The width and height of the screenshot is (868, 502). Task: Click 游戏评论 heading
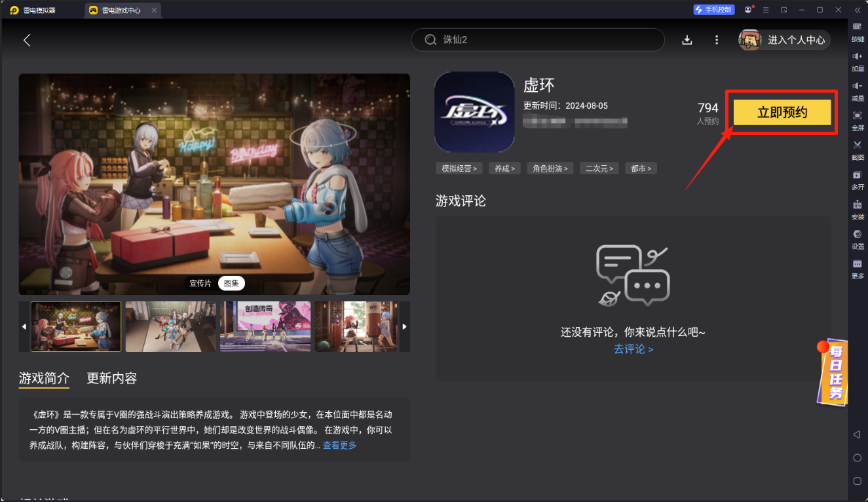pos(461,201)
